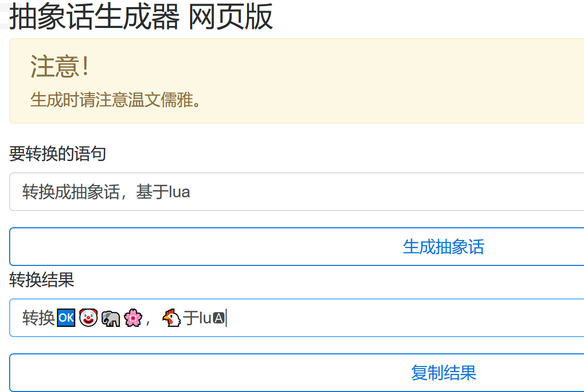Click the word lua in source input
Screen dimensions: 584x392
(179, 192)
